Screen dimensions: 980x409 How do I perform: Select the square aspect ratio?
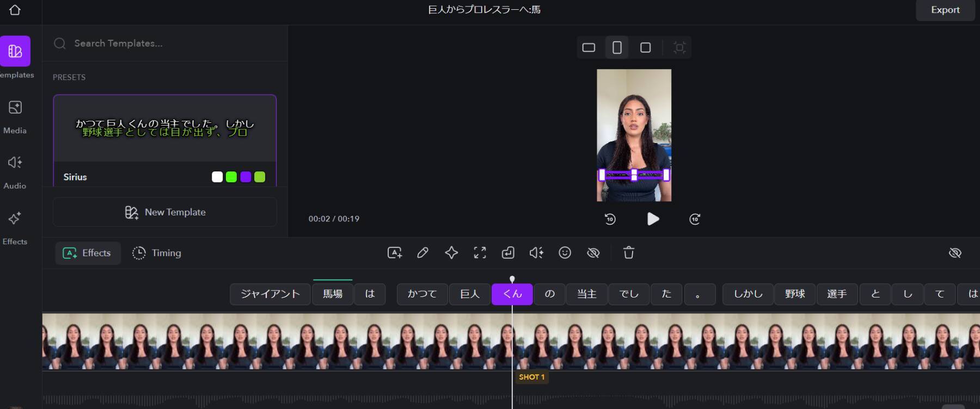[645, 48]
